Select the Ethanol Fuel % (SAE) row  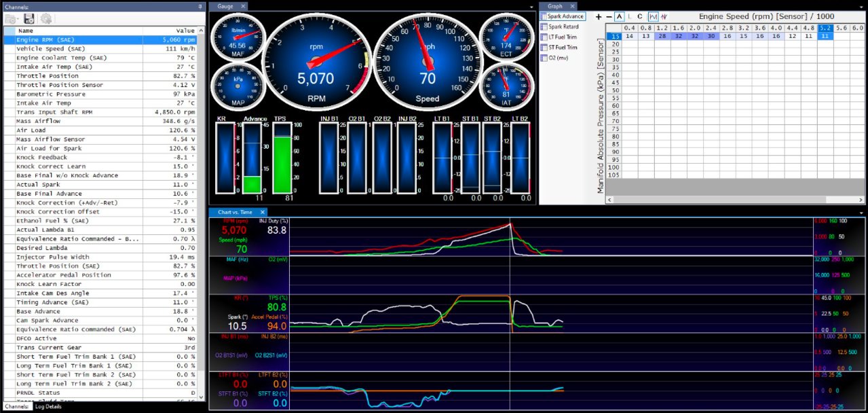100,221
